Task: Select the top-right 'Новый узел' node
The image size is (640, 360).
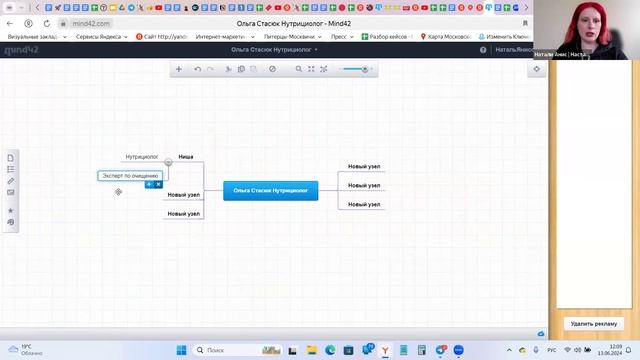Action: tap(364, 167)
